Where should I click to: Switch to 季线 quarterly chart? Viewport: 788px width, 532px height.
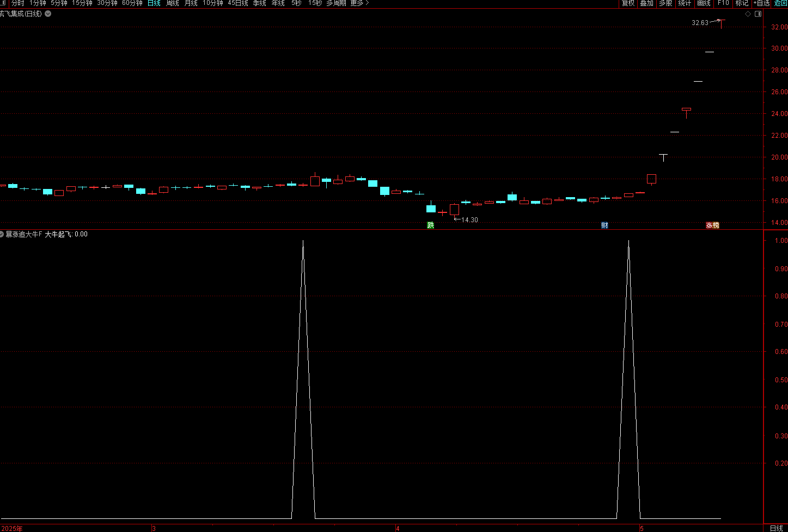(x=260, y=3)
